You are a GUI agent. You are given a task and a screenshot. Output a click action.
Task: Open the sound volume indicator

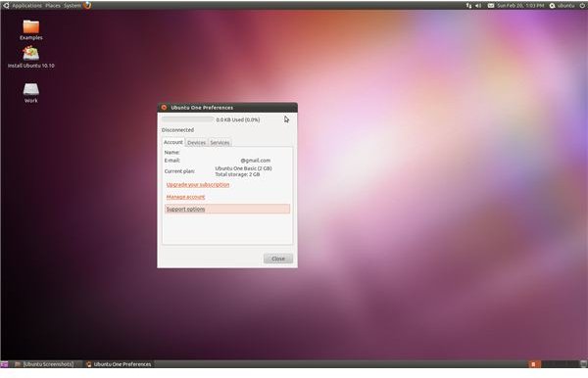pos(478,6)
